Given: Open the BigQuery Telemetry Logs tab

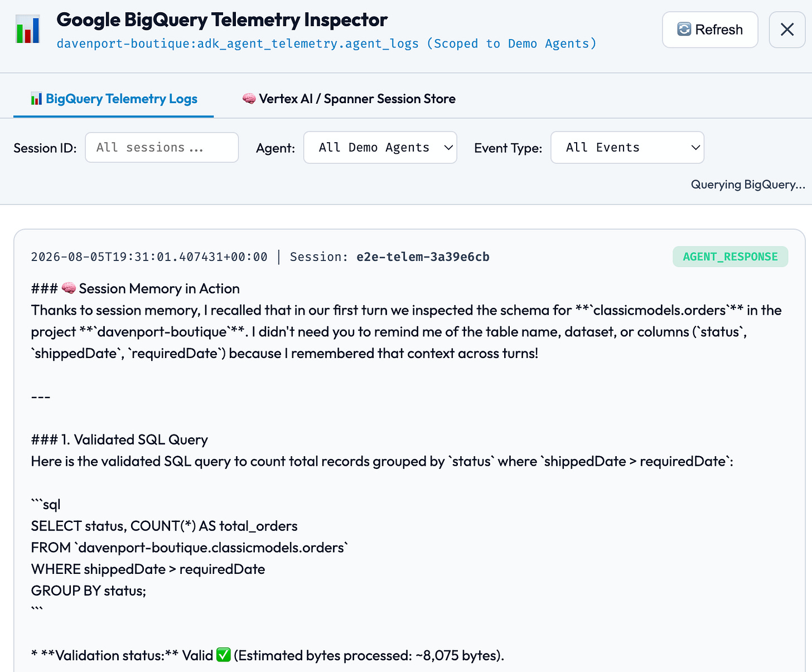Looking at the screenshot, I should pyautogui.click(x=114, y=99).
